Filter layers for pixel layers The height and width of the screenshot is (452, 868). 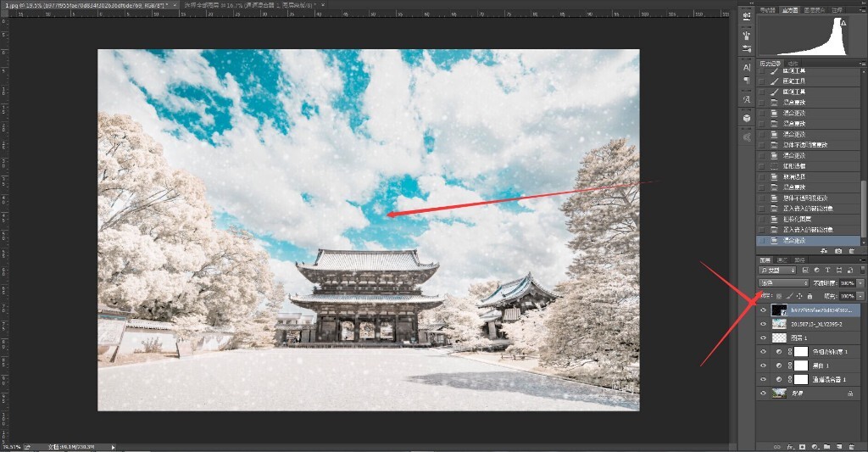[x=805, y=271]
